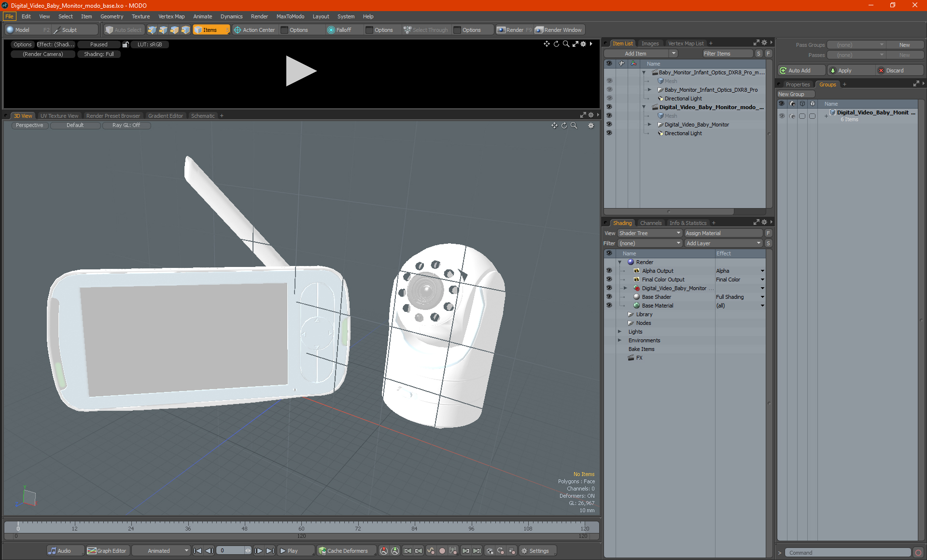Switch to the UV Texture View tab
The width and height of the screenshot is (927, 560).
coord(59,116)
